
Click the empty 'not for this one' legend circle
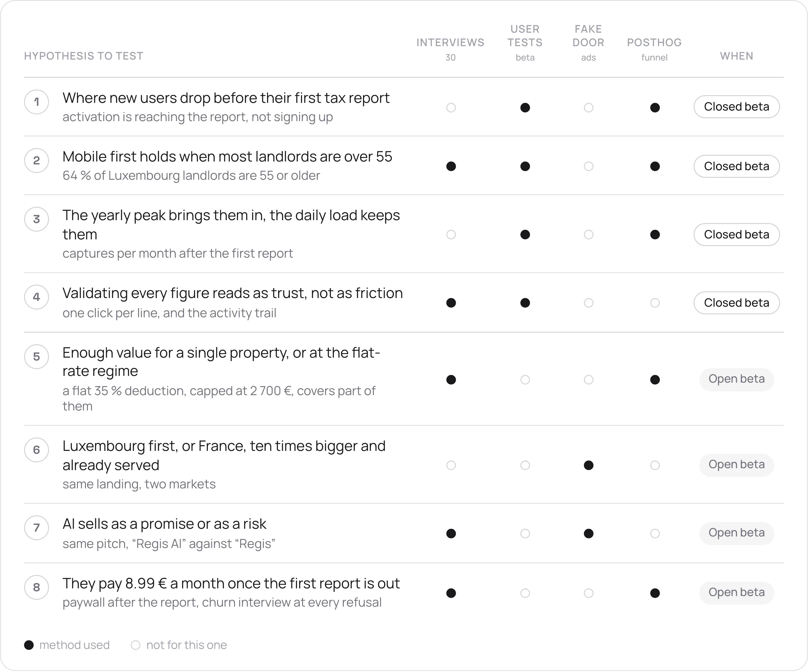pyautogui.click(x=135, y=645)
